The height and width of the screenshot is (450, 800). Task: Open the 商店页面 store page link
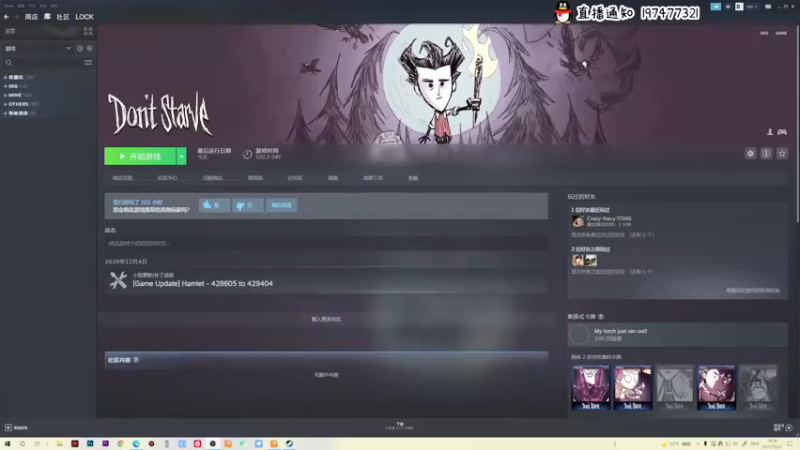[x=122, y=178]
